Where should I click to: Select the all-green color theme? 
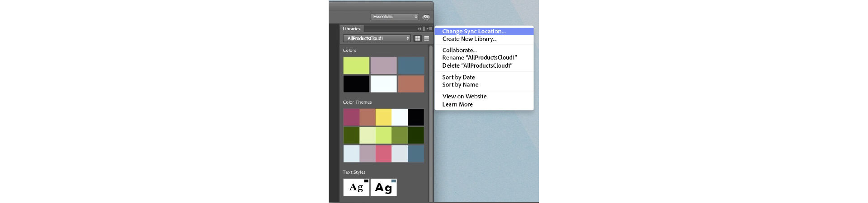point(383,135)
